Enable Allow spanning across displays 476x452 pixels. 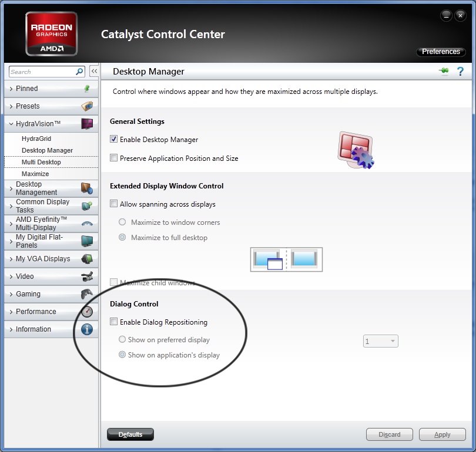coord(113,204)
